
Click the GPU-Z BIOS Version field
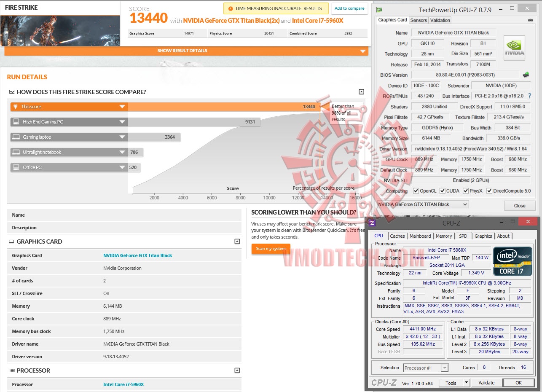pyautogui.click(x=466, y=75)
